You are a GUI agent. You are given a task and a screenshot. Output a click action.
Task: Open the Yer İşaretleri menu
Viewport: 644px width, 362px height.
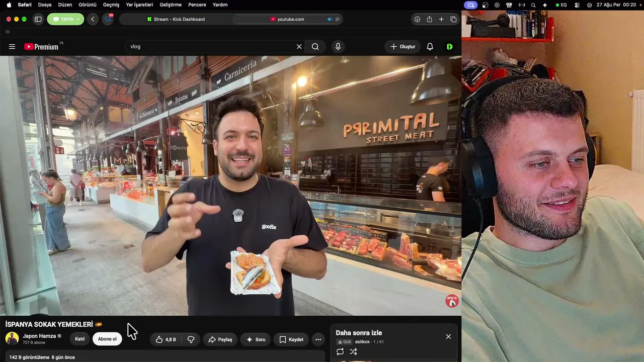pos(139,5)
